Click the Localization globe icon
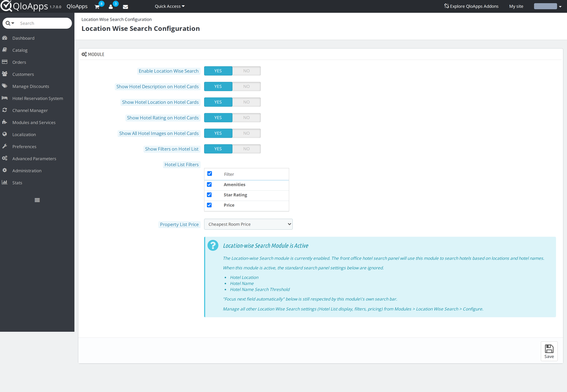567x392 pixels. pos(5,134)
